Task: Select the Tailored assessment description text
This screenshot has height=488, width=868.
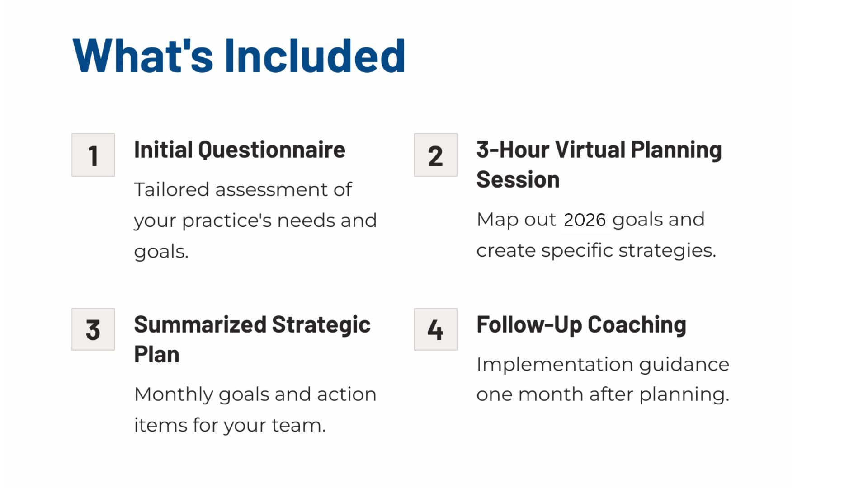Action: (x=255, y=221)
